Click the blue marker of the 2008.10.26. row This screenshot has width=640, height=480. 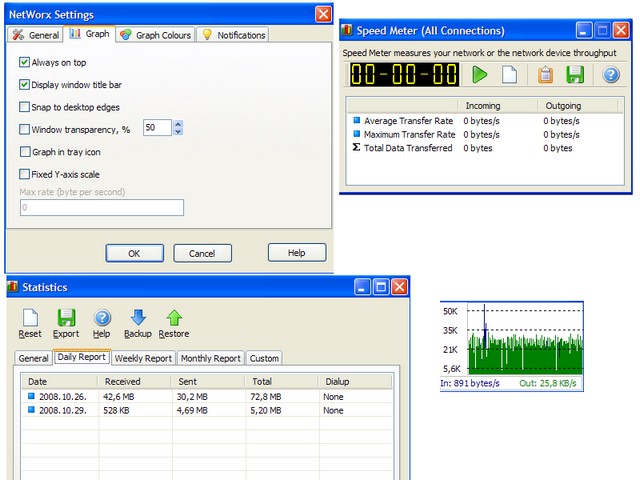click(31, 396)
